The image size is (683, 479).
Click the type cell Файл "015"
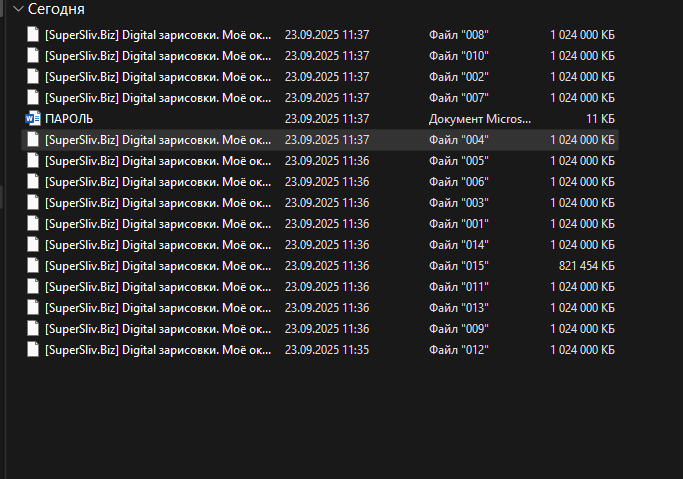tap(459, 266)
